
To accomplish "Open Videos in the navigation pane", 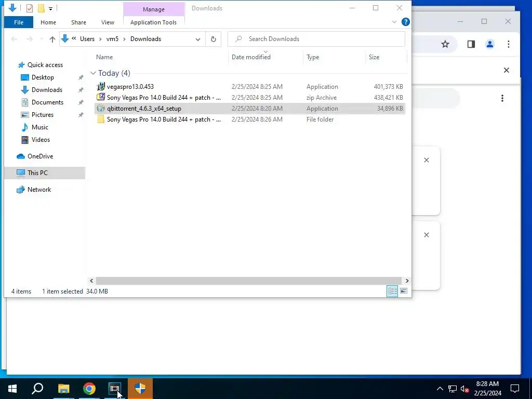I will pos(41,140).
